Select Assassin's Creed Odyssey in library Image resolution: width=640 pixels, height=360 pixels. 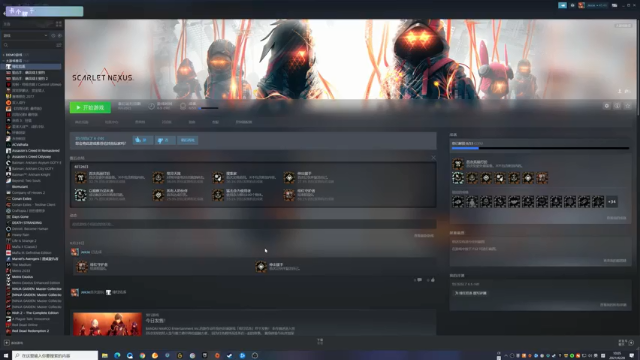point(31,157)
